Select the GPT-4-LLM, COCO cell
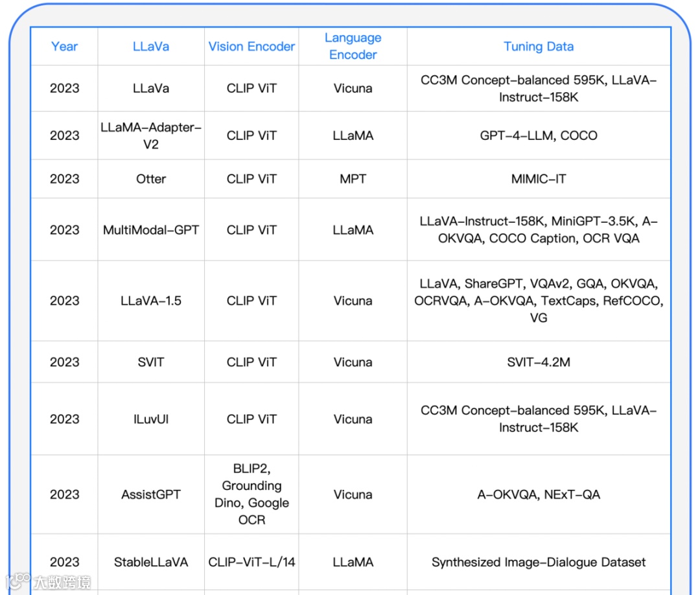The height and width of the screenshot is (595, 700). (539, 135)
